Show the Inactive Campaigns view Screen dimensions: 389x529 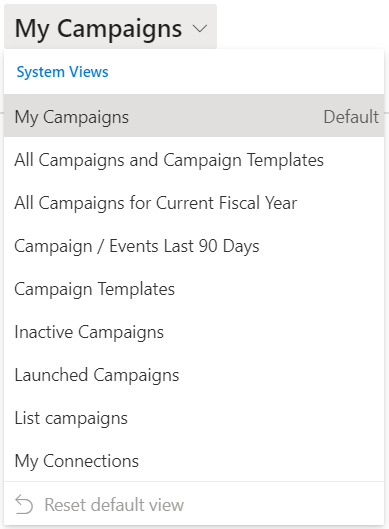click(194, 332)
